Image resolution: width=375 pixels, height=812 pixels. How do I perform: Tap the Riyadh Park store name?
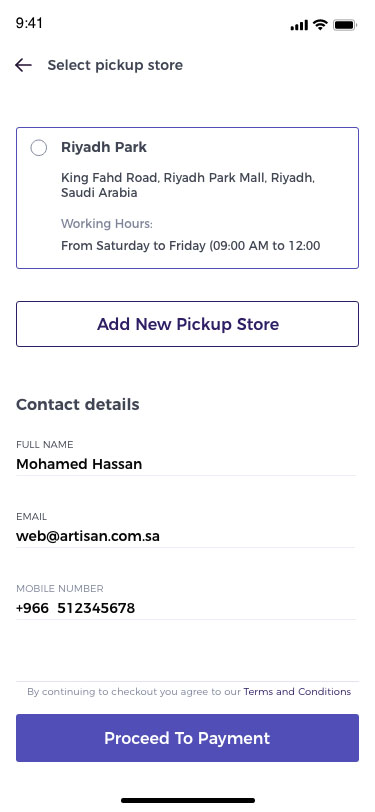[x=104, y=148]
